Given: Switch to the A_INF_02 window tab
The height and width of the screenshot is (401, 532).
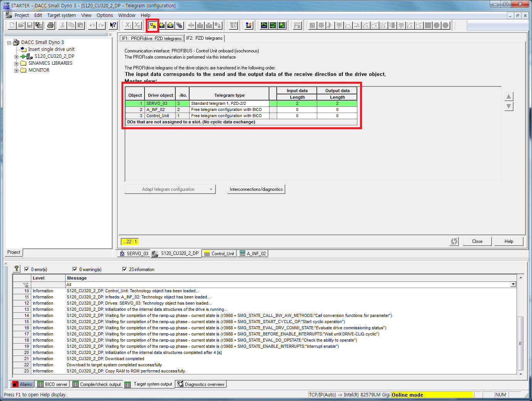Looking at the screenshot, I should point(253,253).
